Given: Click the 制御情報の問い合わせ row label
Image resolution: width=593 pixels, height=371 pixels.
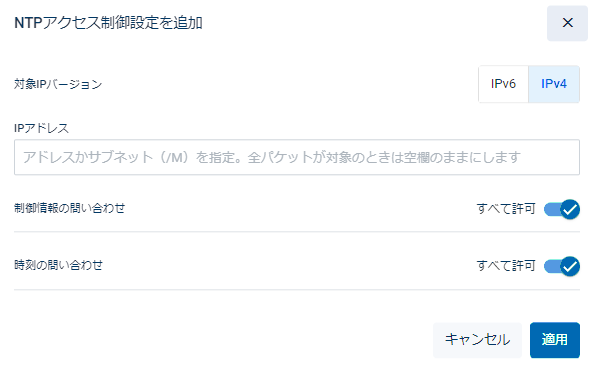Looking at the screenshot, I should pos(70,208).
